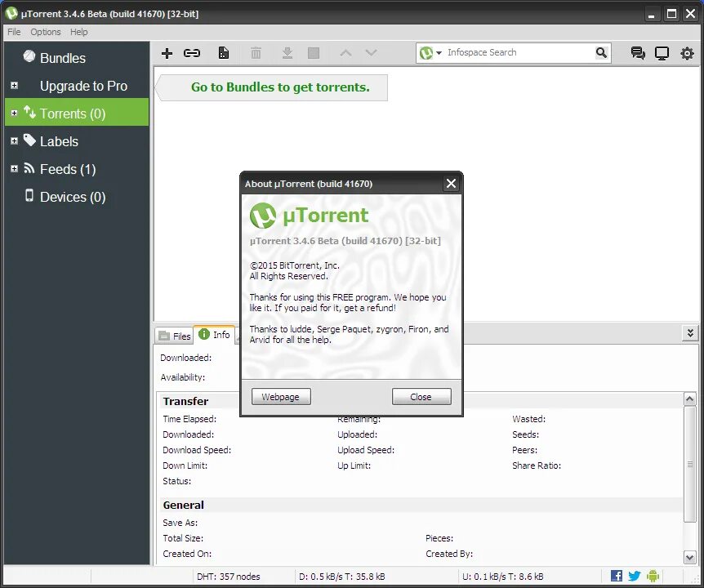Click the Start download arrow icon
This screenshot has width=704, height=588.
(287, 53)
